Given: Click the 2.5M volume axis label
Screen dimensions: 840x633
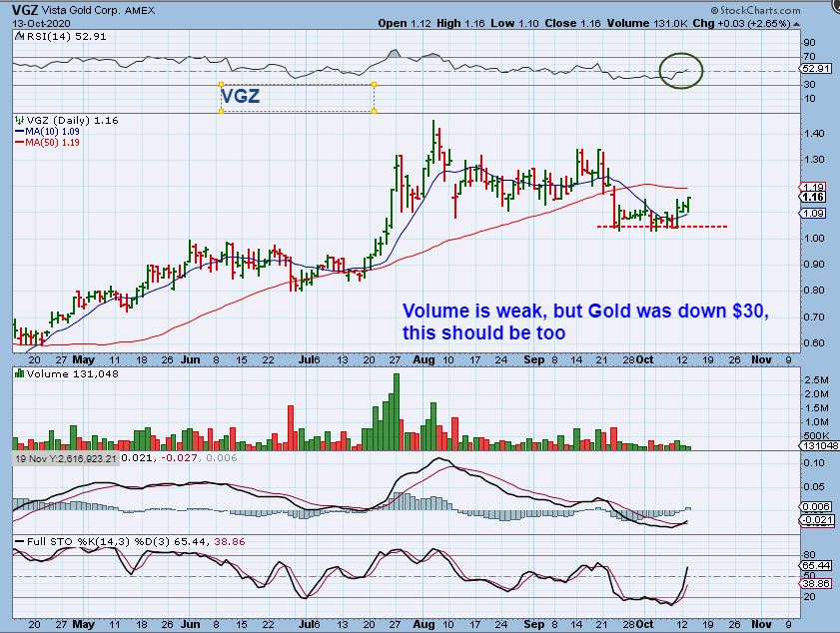Looking at the screenshot, I should point(816,380).
